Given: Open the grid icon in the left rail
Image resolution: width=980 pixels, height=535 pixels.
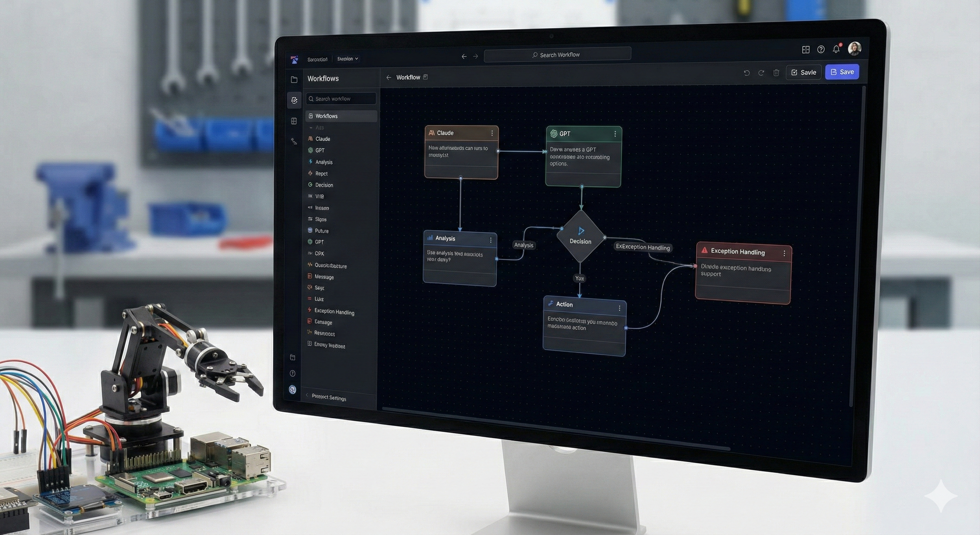Looking at the screenshot, I should click(294, 121).
